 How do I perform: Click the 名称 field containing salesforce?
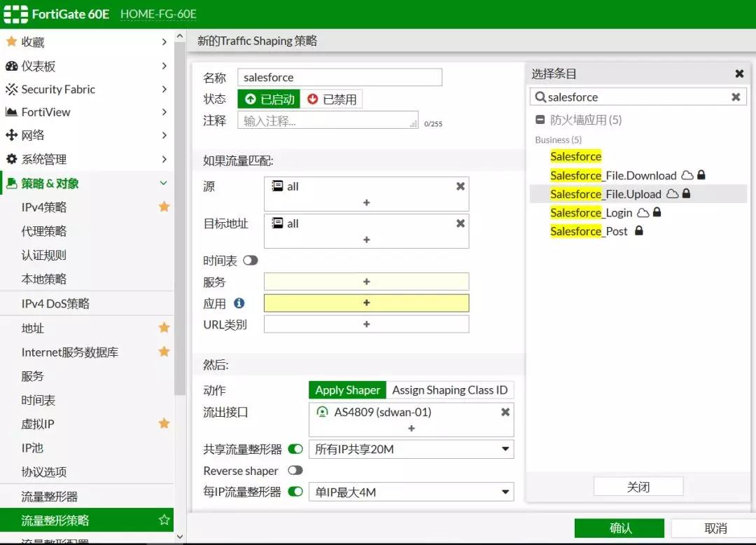[340, 77]
